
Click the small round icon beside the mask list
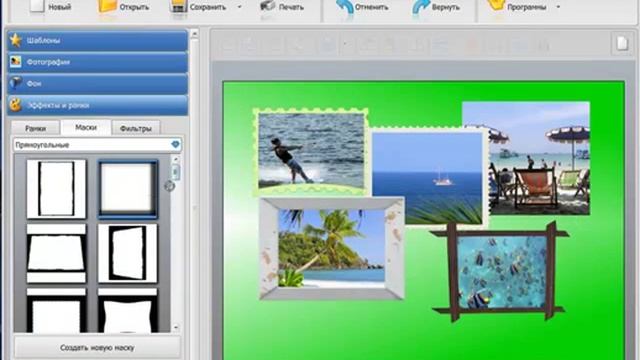(x=169, y=186)
